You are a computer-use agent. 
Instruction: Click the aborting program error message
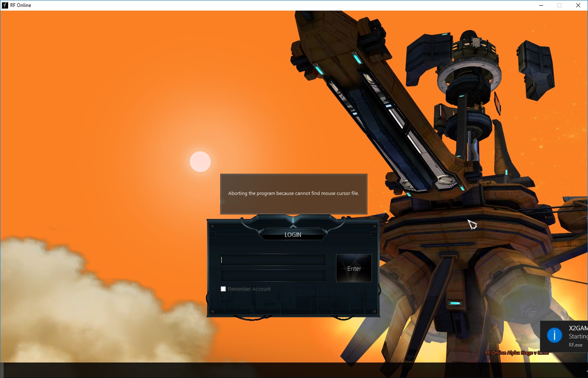pos(294,193)
